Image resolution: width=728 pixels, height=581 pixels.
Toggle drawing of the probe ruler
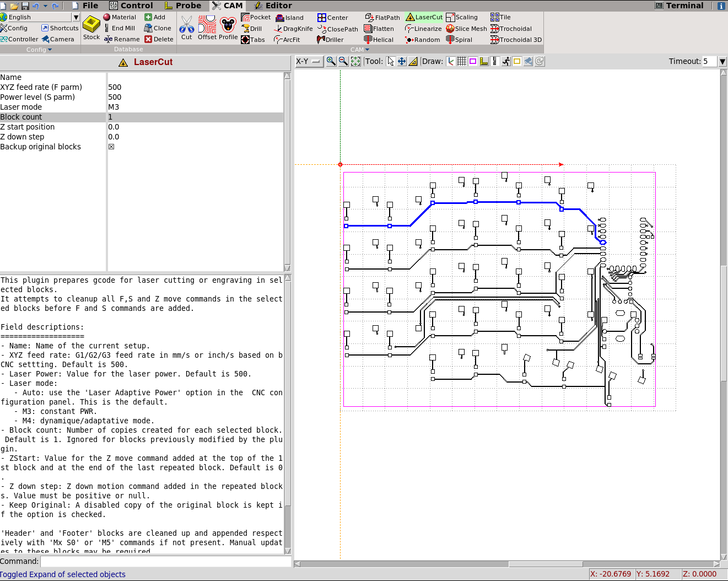click(x=484, y=61)
